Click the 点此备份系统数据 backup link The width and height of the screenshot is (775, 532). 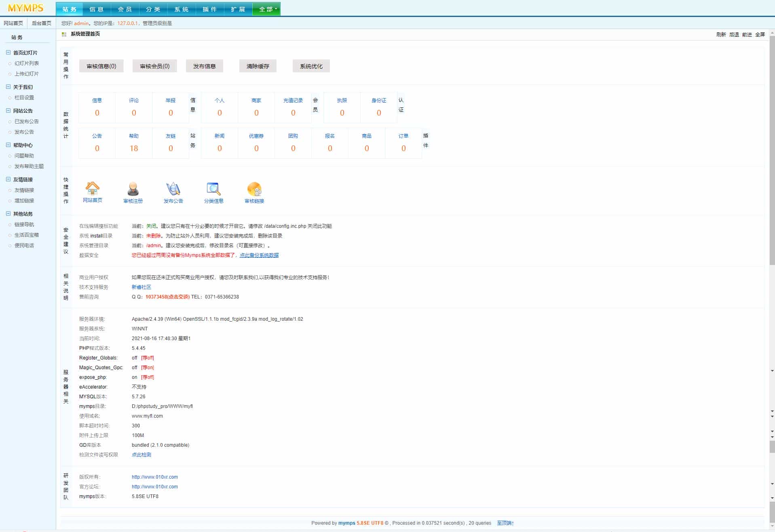pos(259,255)
